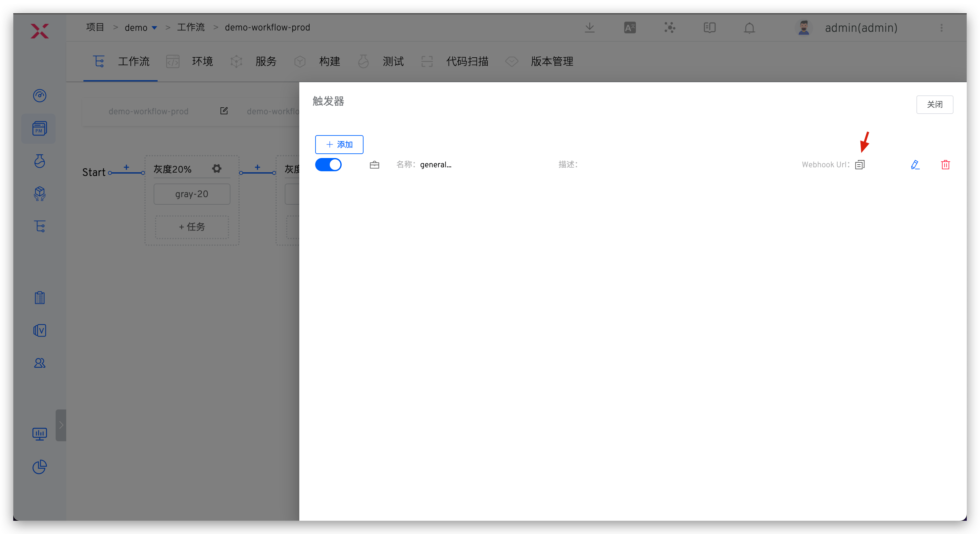Open the notifications bell
This screenshot has width=980, height=534.
749,28
